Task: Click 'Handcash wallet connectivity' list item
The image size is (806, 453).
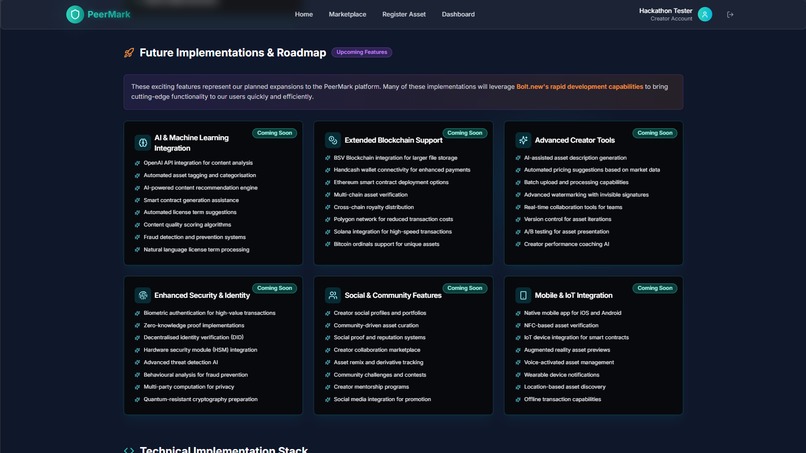Action: pos(402,170)
